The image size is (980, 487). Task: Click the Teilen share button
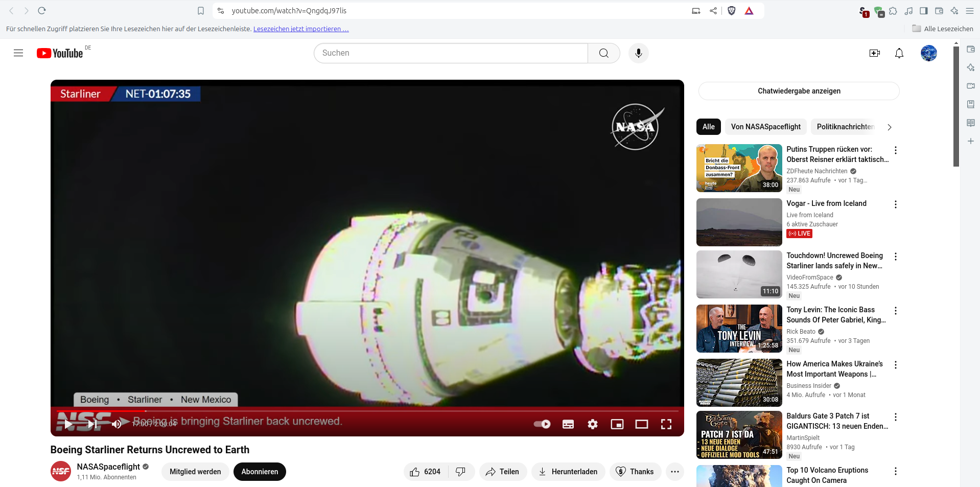[503, 472]
